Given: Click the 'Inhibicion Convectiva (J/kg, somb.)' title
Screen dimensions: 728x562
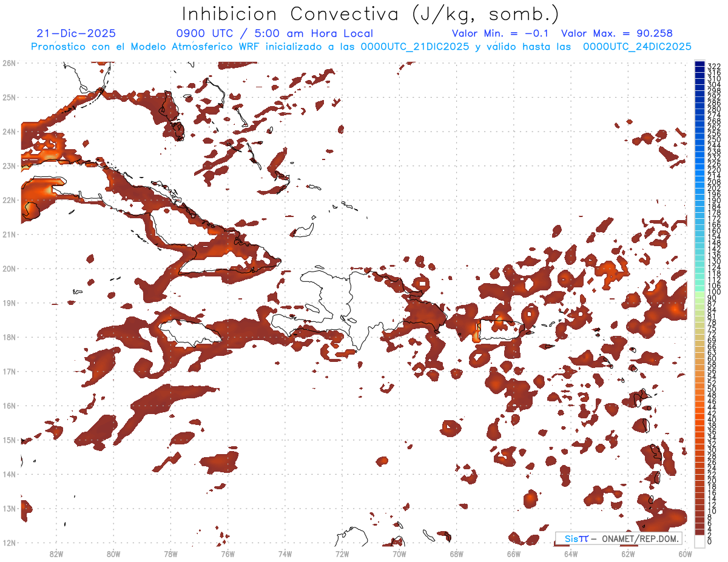Looking at the screenshot, I should pos(371,14).
